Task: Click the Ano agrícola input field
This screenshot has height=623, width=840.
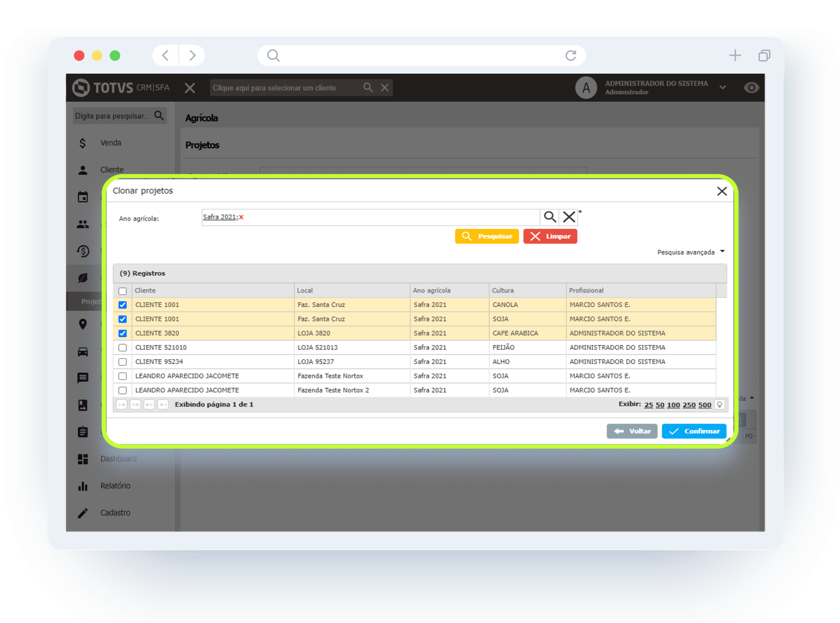Action: point(371,217)
